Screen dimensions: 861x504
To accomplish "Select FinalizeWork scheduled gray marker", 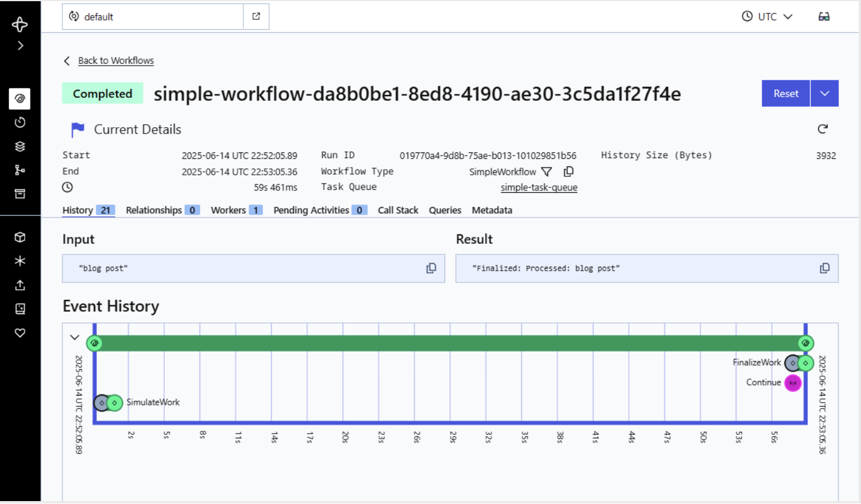I will pyautogui.click(x=792, y=363).
